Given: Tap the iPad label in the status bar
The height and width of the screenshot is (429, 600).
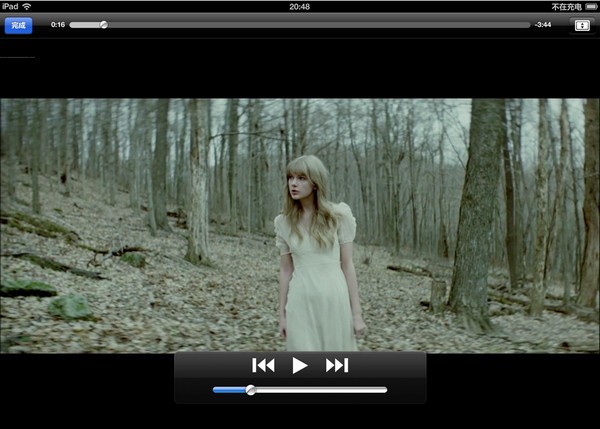Looking at the screenshot, I should (x=9, y=6).
